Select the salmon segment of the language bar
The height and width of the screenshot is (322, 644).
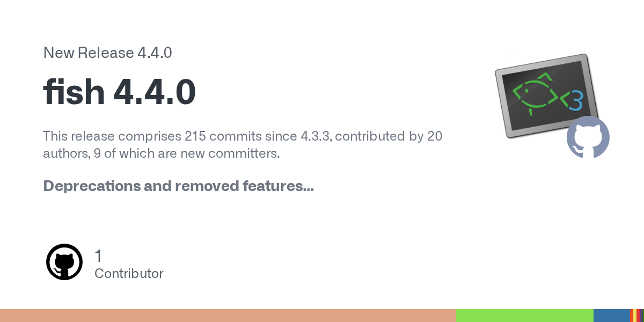click(x=228, y=316)
